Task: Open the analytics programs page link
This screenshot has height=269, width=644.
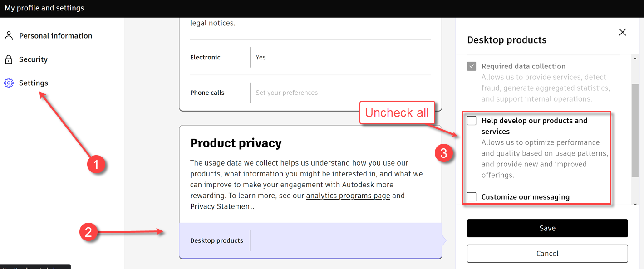Action: pyautogui.click(x=348, y=195)
